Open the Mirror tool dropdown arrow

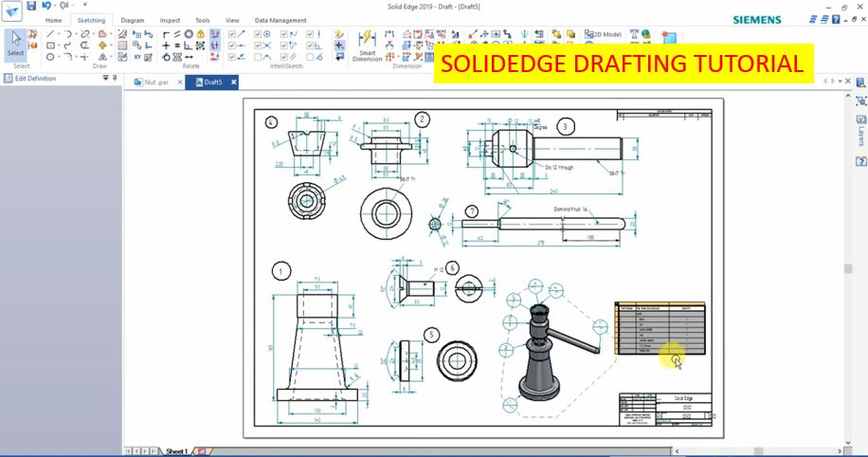111,57
